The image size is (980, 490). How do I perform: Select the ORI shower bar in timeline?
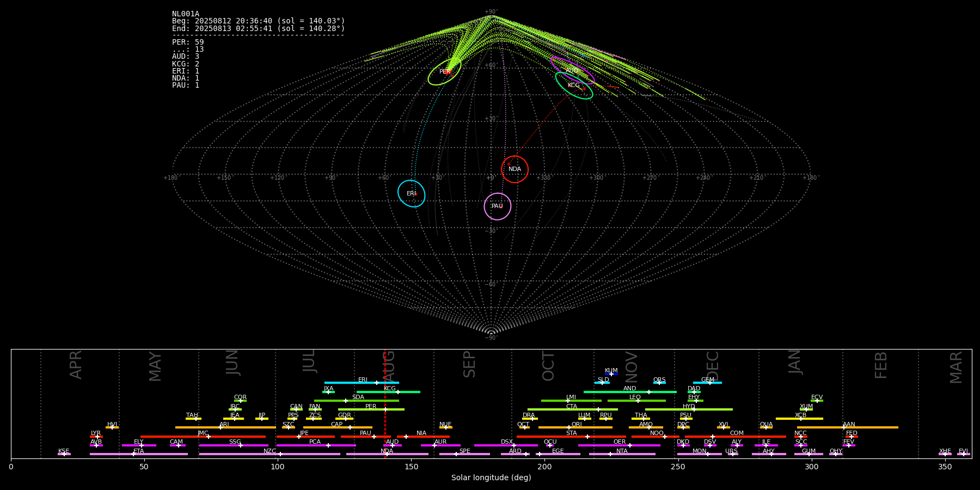click(x=575, y=427)
